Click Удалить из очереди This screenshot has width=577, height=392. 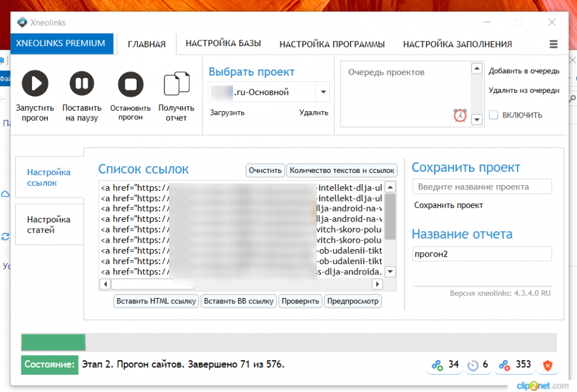point(524,90)
